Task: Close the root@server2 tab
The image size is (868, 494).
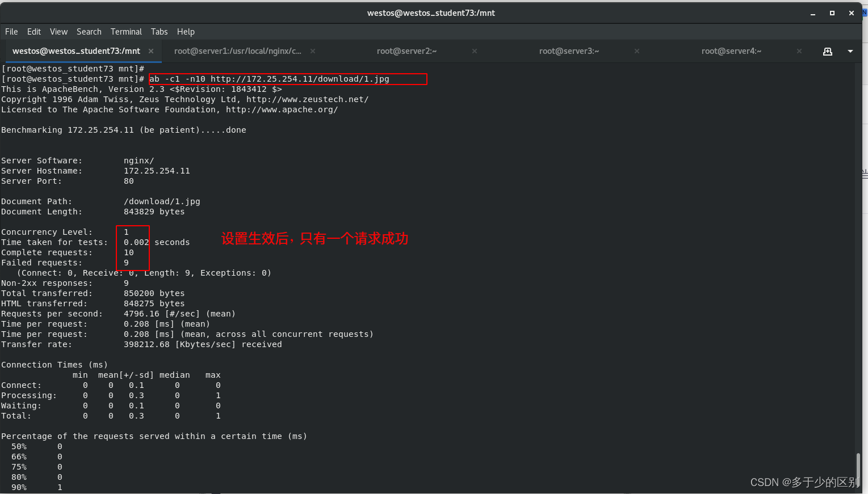Action: [x=475, y=51]
